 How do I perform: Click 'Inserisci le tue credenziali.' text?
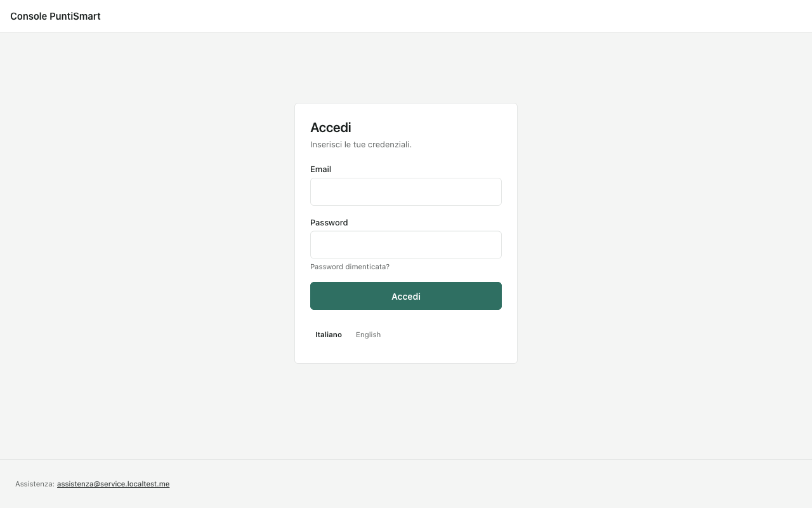coord(361,145)
